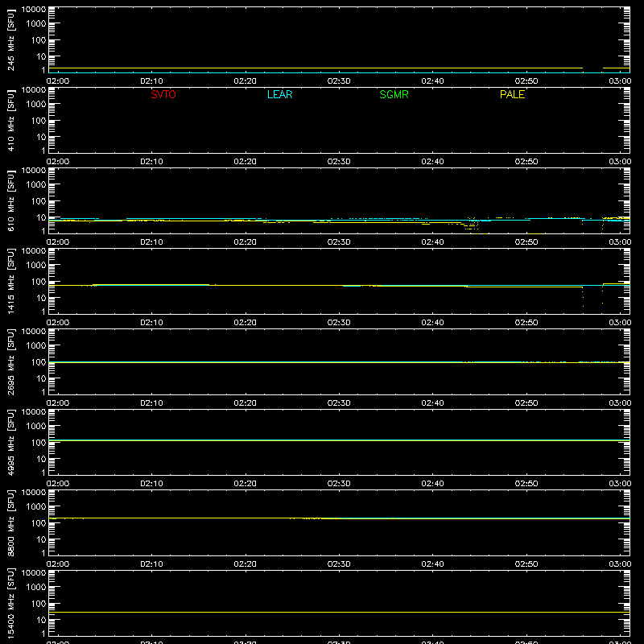Click the 4995 MHz [SFU] axis title
The width and height of the screenshot is (644, 644).
click(x=11, y=442)
